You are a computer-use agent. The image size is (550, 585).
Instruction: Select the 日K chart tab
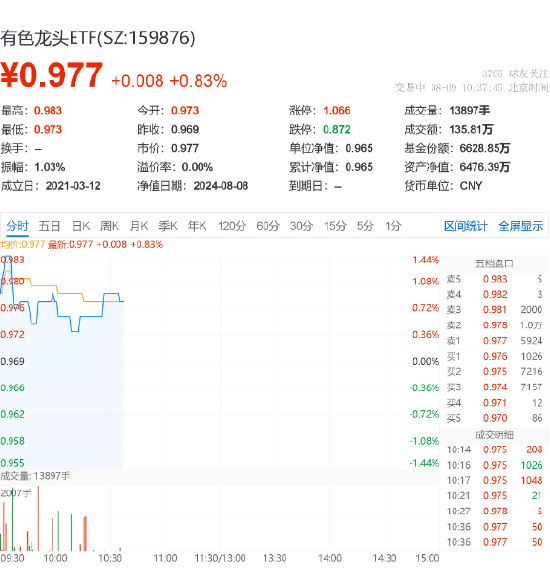(81, 226)
